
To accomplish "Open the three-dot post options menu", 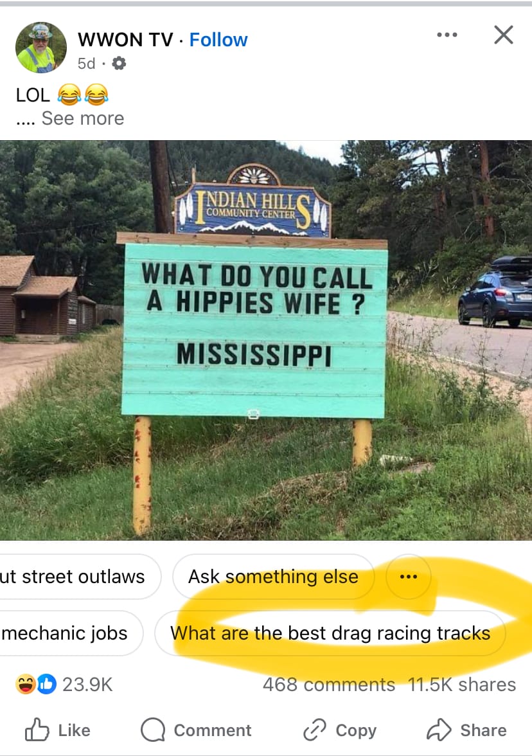I will (x=447, y=35).
